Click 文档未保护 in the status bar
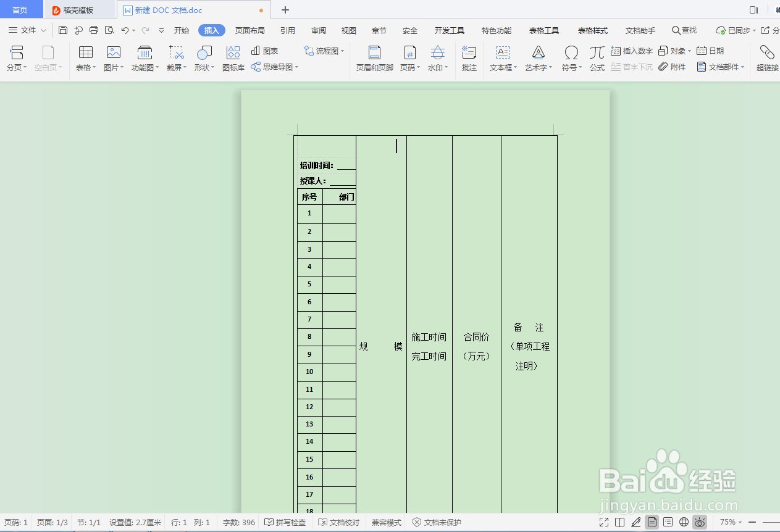Image resolution: width=780 pixels, height=532 pixels. click(x=437, y=522)
